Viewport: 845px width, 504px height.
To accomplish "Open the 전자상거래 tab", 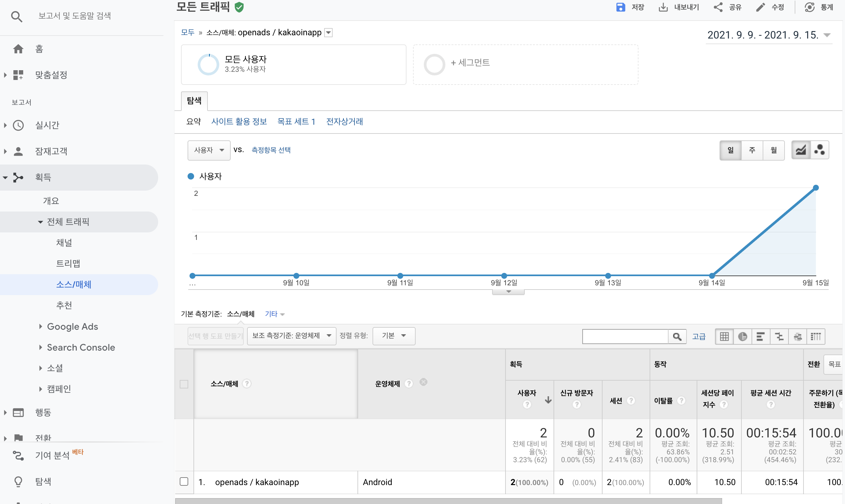I will tap(344, 121).
